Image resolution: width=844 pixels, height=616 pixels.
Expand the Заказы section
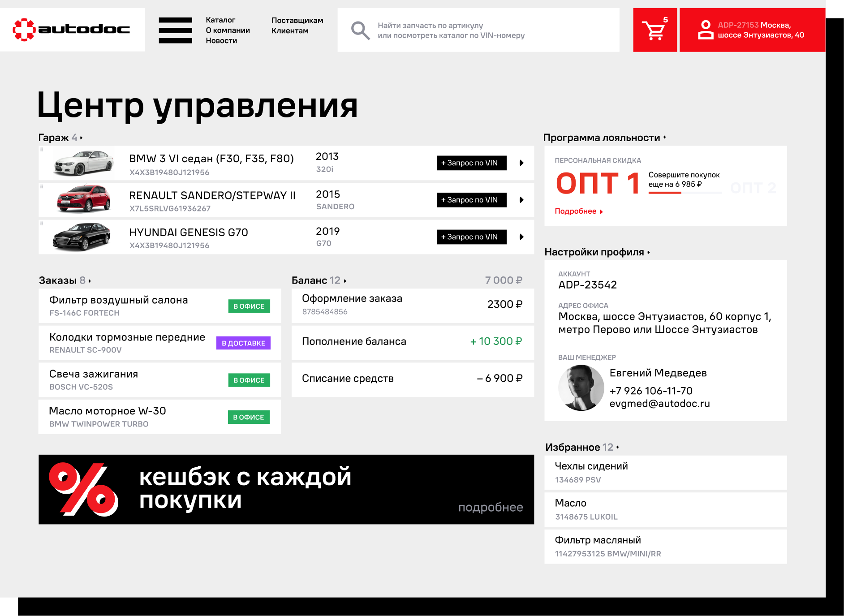coord(90,280)
